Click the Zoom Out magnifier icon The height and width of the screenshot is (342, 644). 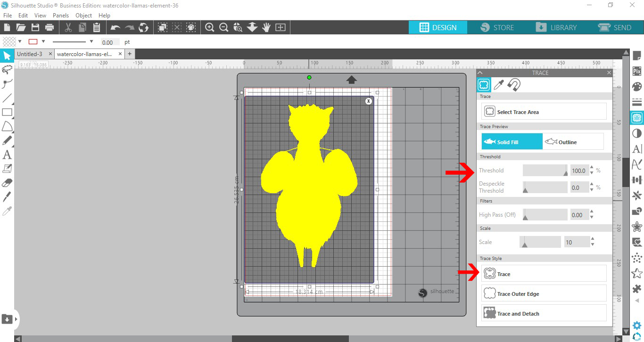(x=224, y=27)
